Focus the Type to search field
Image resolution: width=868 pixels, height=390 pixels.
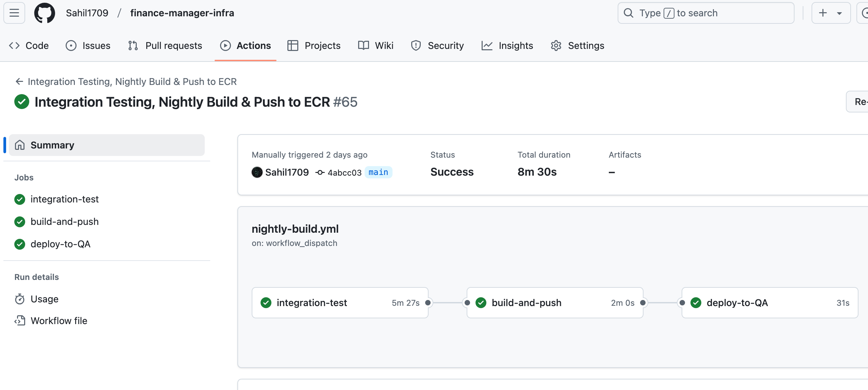tap(706, 13)
